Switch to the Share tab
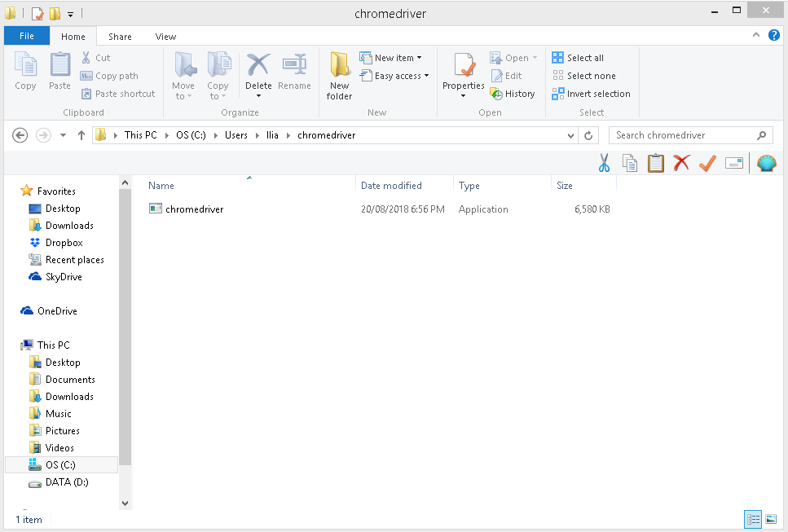This screenshot has height=532, width=788. point(120,36)
